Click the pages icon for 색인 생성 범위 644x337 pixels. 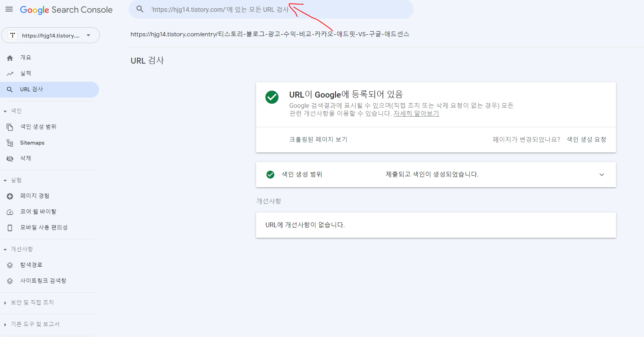coord(10,127)
